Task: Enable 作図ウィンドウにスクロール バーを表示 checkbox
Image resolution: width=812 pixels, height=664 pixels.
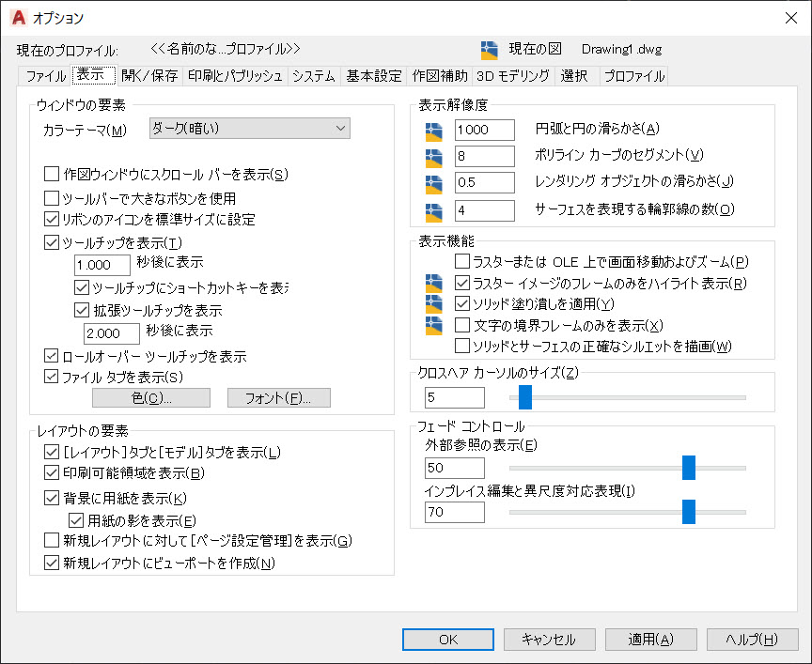Action: [52, 174]
